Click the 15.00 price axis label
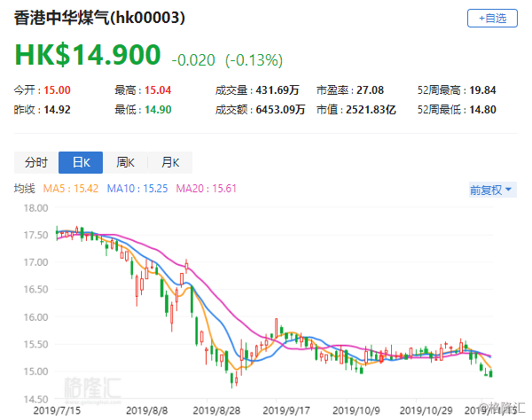The height and width of the screenshot is (420, 532). click(x=35, y=371)
